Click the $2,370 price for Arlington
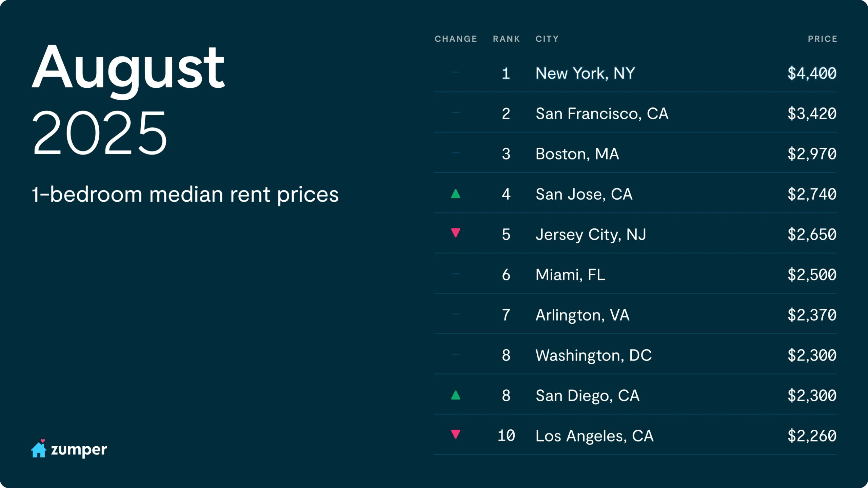 click(812, 315)
